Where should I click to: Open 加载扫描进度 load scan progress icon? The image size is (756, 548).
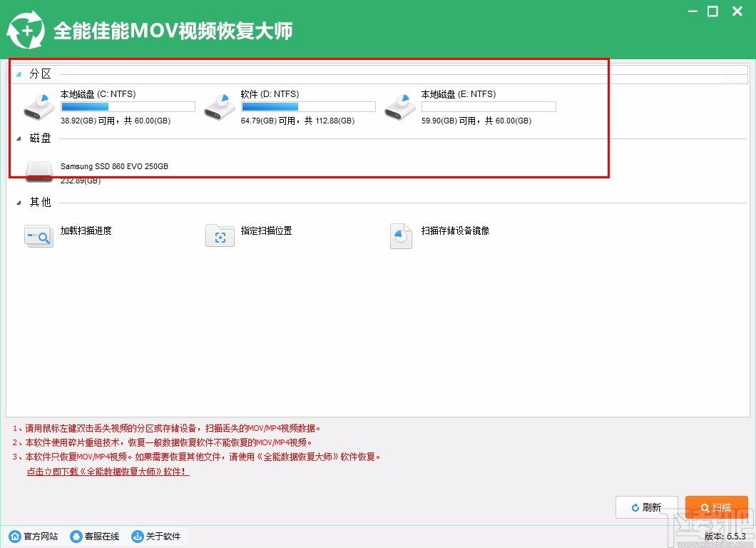click(x=39, y=236)
